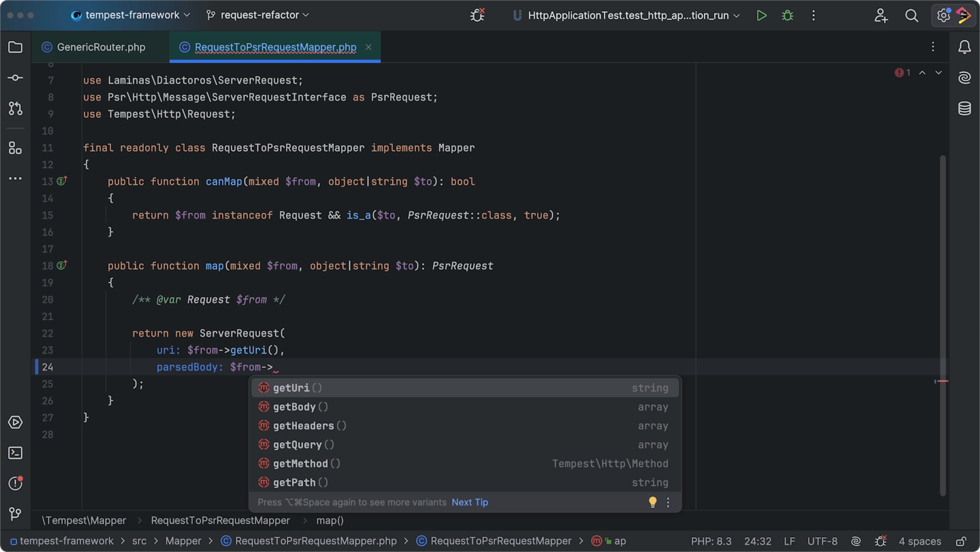Click src in navigation bar path
Image resolution: width=980 pixels, height=552 pixels.
pos(139,541)
